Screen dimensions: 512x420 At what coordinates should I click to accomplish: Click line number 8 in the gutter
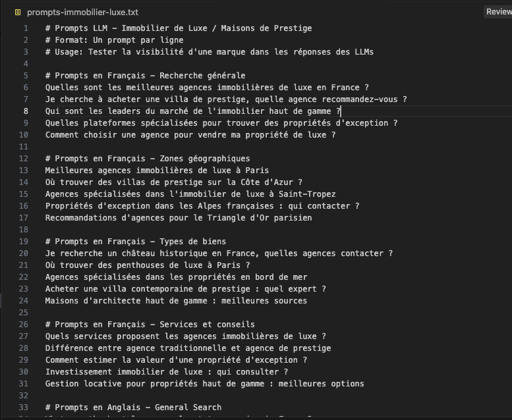pos(26,111)
